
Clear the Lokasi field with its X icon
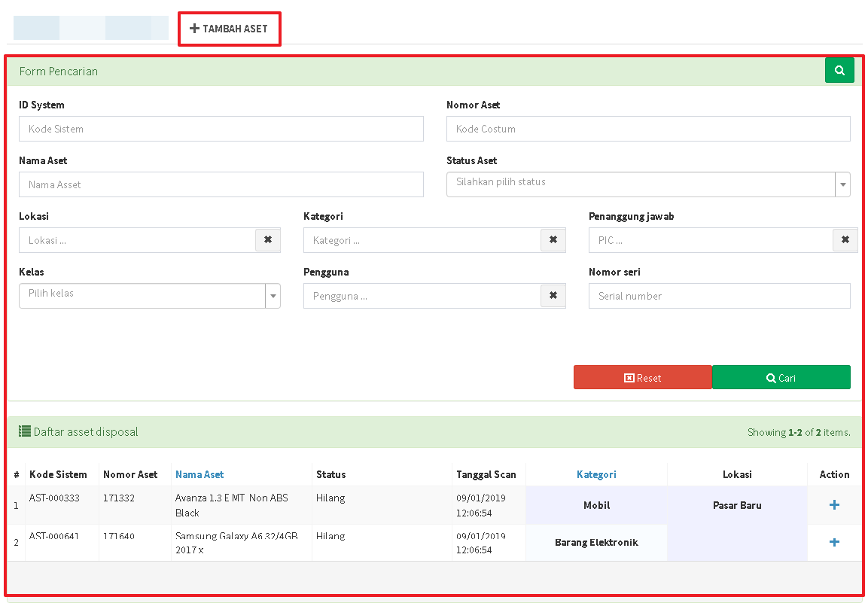pos(268,240)
